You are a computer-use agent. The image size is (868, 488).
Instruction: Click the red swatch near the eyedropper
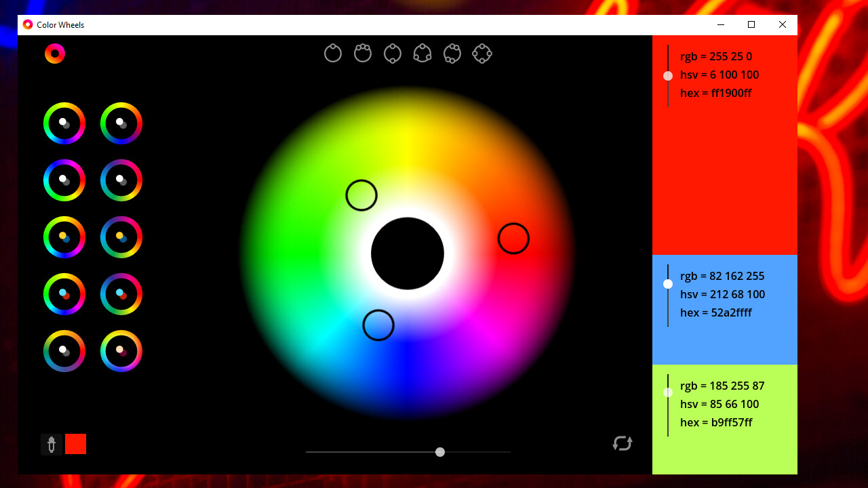(x=75, y=444)
